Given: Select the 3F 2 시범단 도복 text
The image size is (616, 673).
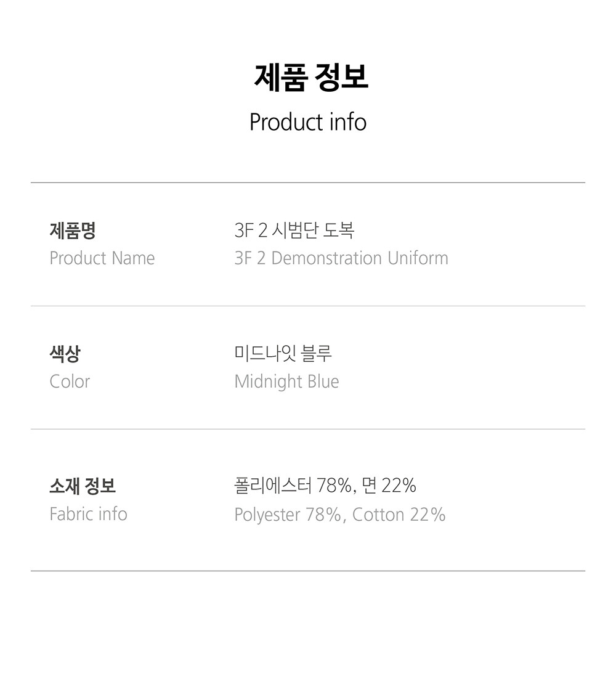Looking at the screenshot, I should click(294, 231).
